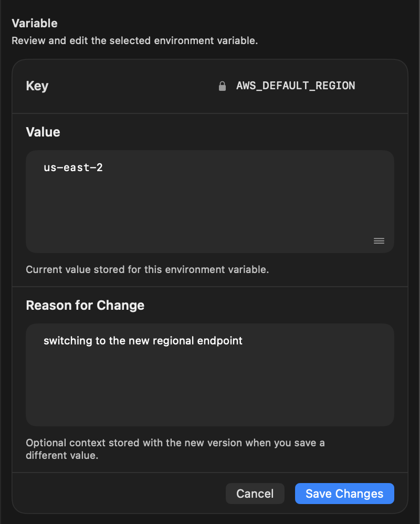This screenshot has height=524, width=420.
Task: Click the footer bar containing the action buttons
Action: click(131, 494)
